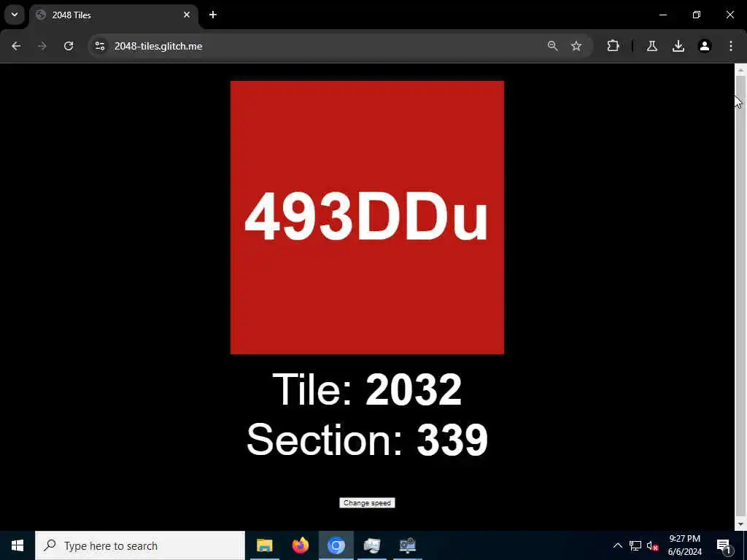Minimize the Chrome window

coord(662,15)
